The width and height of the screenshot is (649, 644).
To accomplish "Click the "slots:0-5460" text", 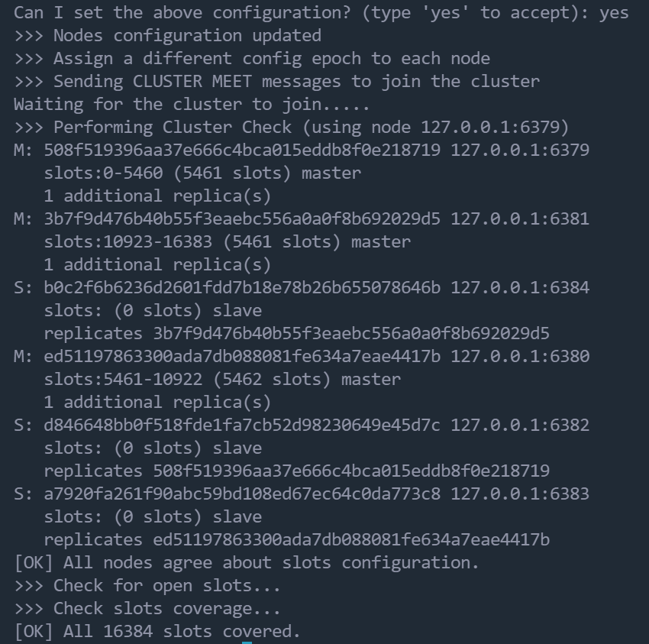I will [103, 173].
